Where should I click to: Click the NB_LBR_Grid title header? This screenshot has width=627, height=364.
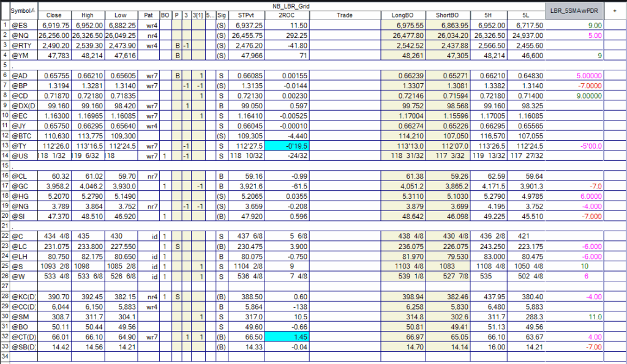[x=291, y=6]
